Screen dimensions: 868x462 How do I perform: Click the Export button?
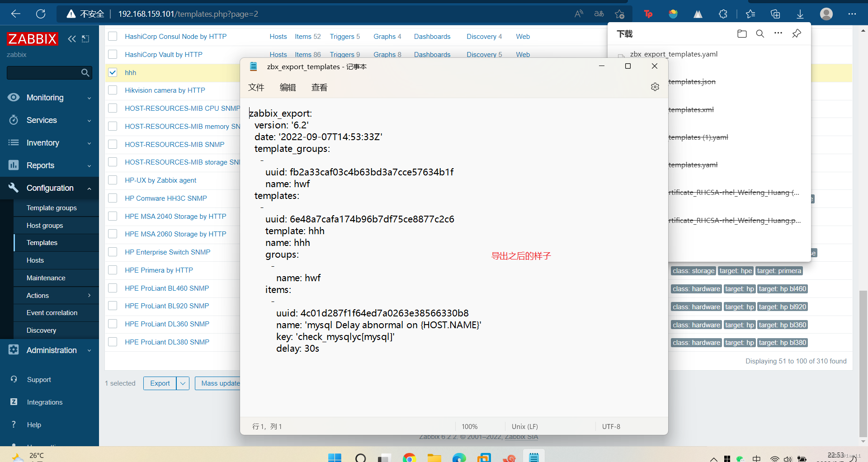[x=160, y=383]
